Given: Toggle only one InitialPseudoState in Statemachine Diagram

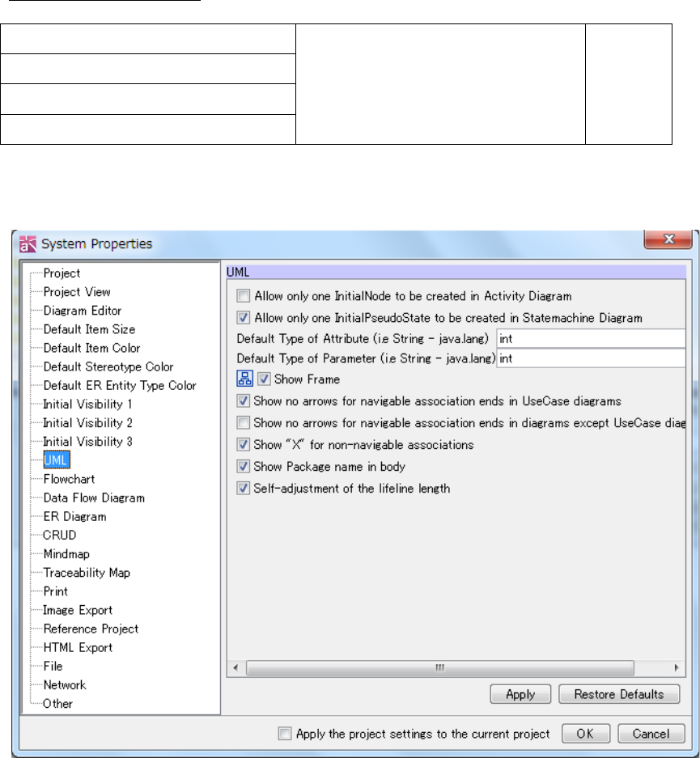Looking at the screenshot, I should pyautogui.click(x=243, y=318).
